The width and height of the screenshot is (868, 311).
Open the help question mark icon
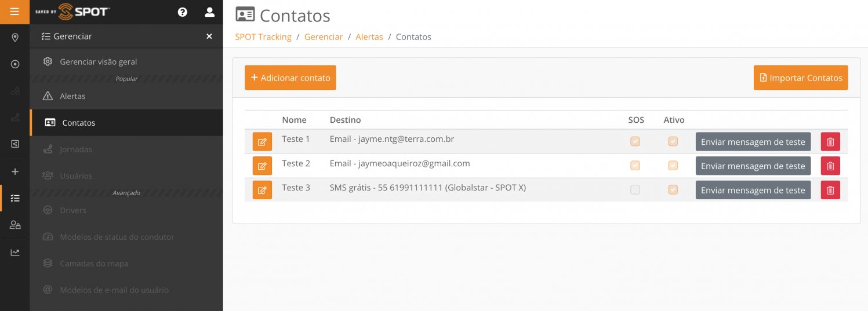(x=183, y=12)
